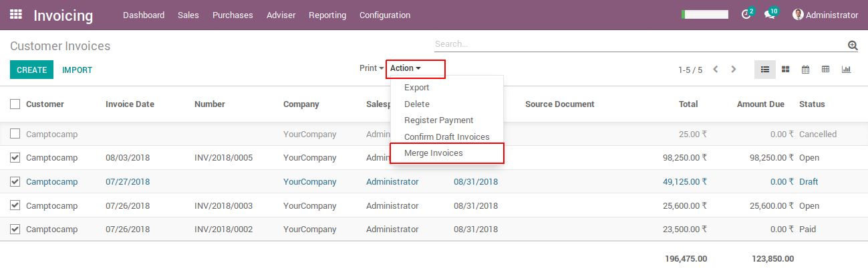Open the activities clock icon
This screenshot has height=273, width=868.
[746, 15]
